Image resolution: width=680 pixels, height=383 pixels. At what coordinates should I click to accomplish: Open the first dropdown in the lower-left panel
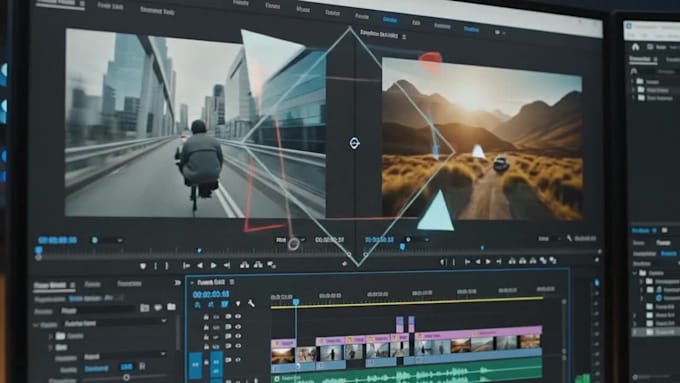115,323
